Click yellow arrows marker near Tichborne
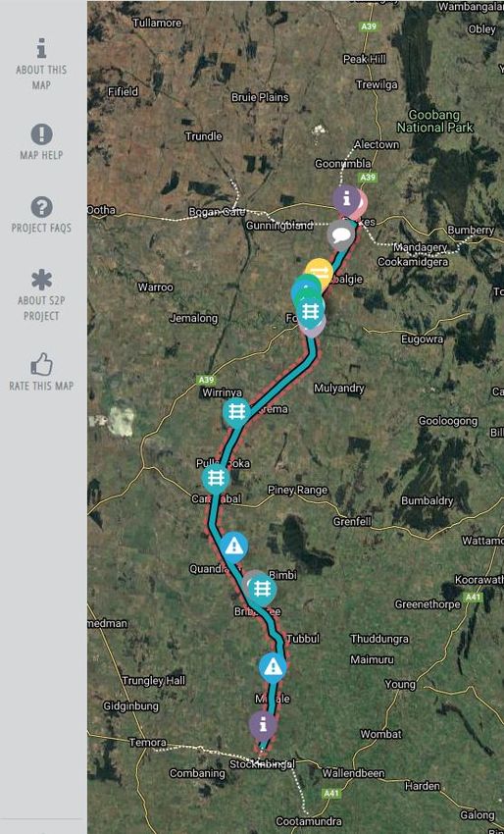This screenshot has height=834, width=504. [320, 271]
